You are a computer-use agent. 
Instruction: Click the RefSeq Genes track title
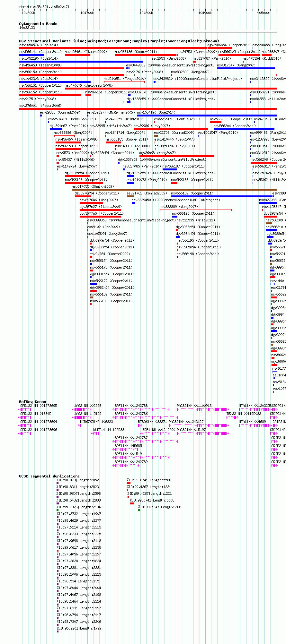click(32, 402)
